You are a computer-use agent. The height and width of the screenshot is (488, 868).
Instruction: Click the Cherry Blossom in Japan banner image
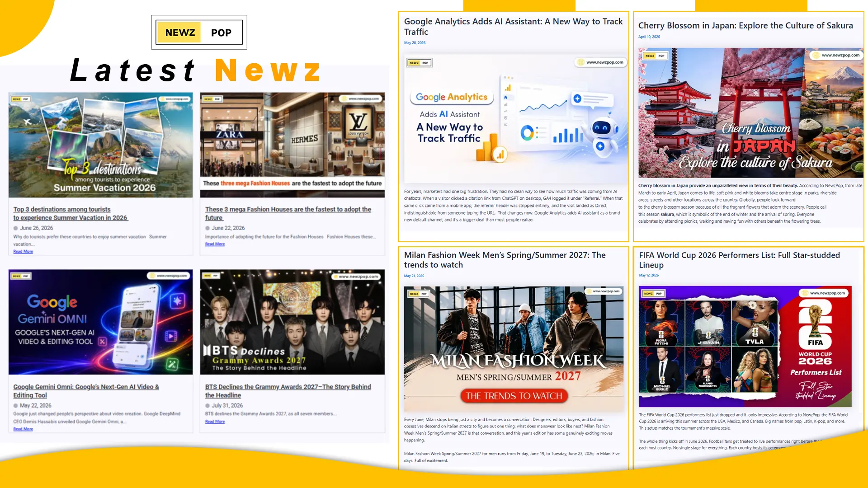pos(751,113)
